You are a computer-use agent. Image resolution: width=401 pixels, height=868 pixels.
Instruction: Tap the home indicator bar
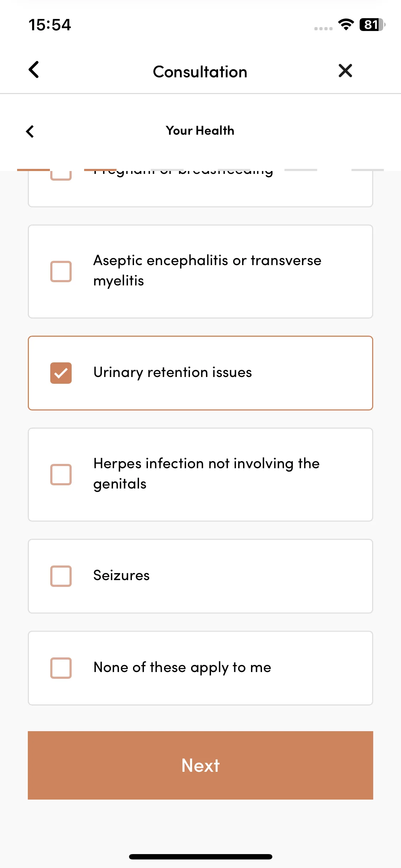click(x=201, y=857)
